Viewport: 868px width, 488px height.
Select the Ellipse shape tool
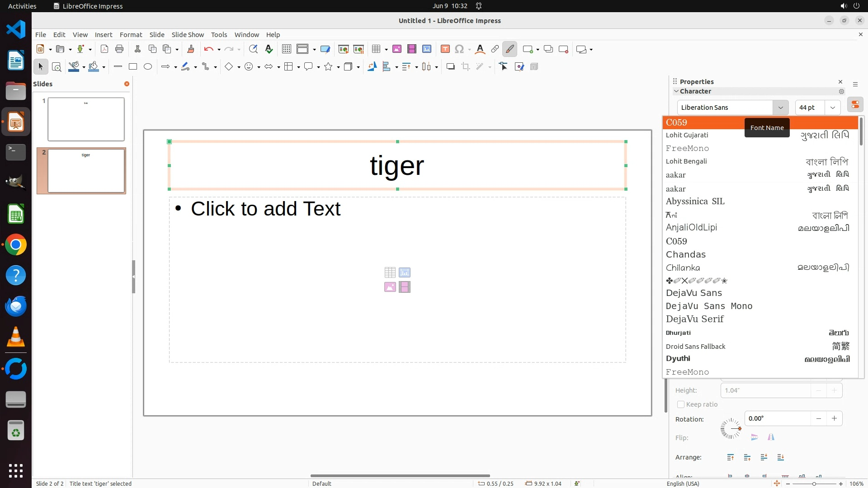[148, 67]
